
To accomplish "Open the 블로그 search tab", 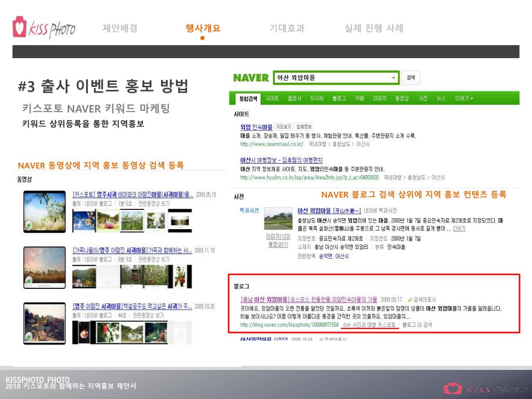I will [x=339, y=98].
